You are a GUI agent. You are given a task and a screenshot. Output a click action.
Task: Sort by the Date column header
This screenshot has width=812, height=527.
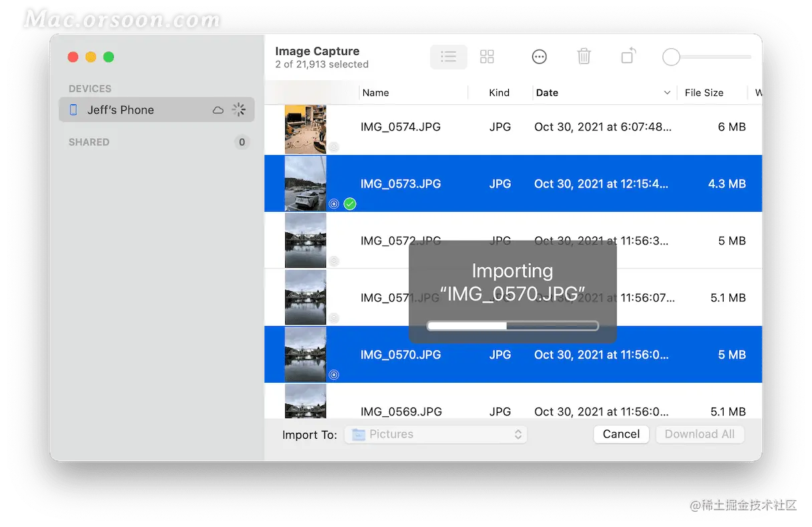point(547,93)
